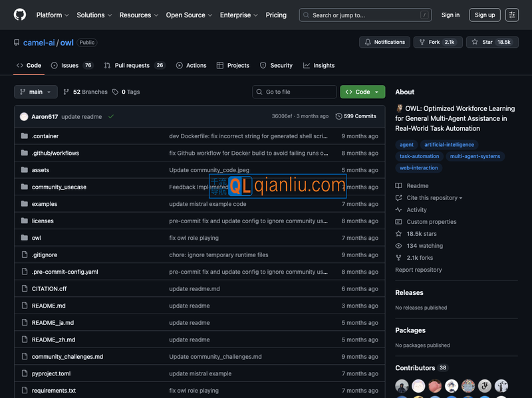Image resolution: width=532 pixels, height=398 pixels.
Task: Click the Sign up button
Action: tap(484, 15)
